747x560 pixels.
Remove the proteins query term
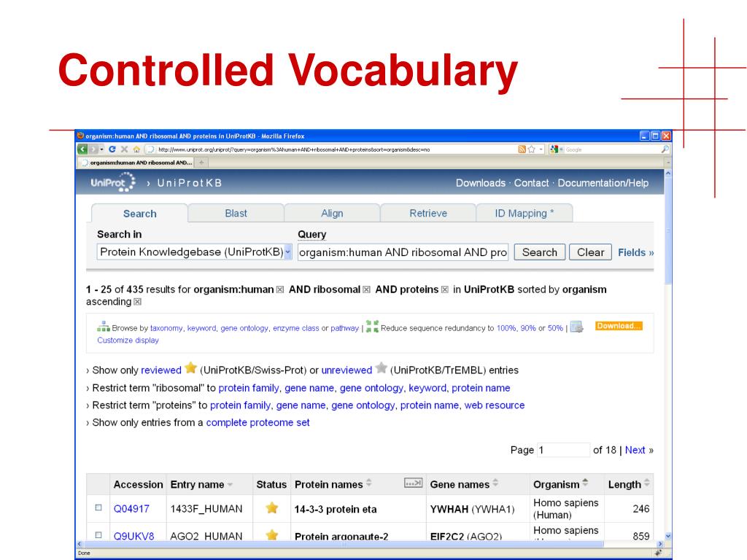444,289
